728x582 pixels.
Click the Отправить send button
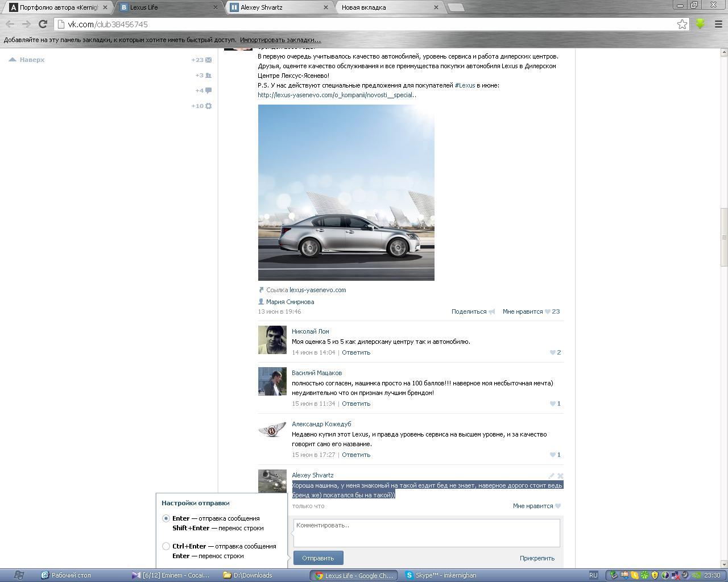[x=318, y=558]
